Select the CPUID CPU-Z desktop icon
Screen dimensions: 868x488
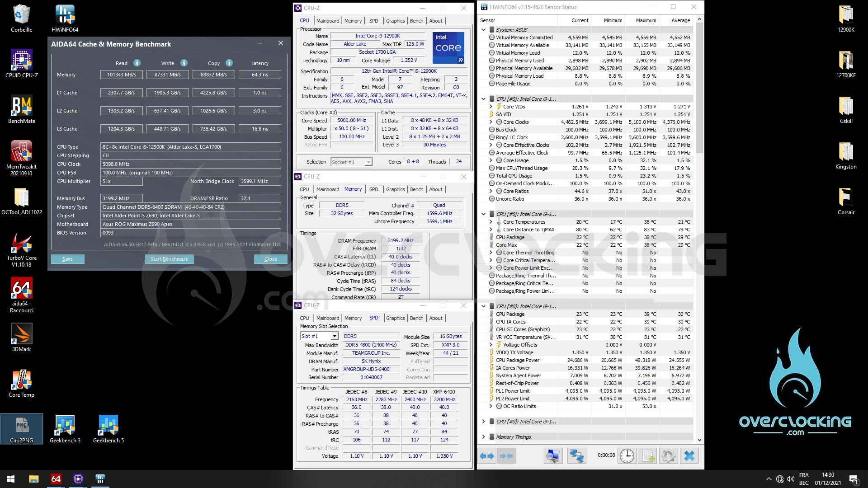point(21,64)
